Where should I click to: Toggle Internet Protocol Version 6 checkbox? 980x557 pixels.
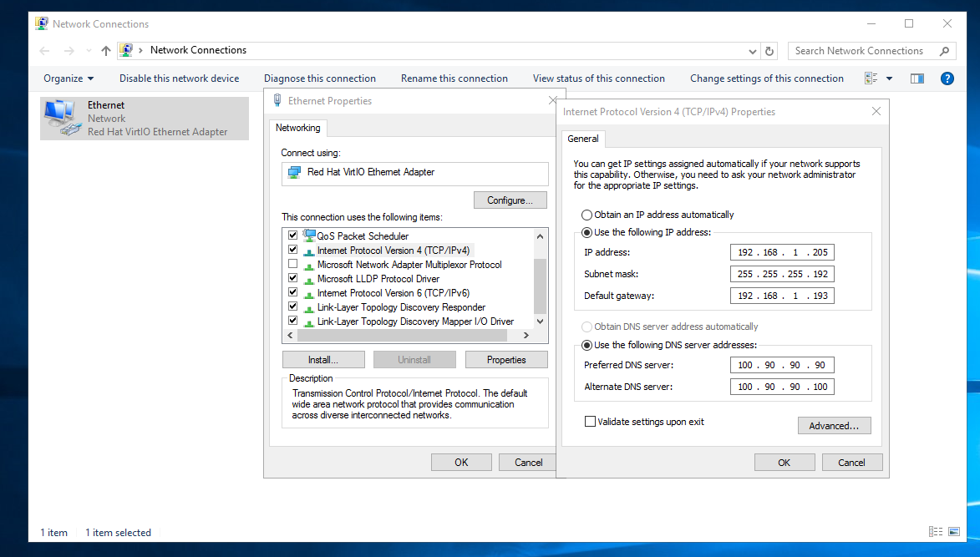[x=292, y=292]
